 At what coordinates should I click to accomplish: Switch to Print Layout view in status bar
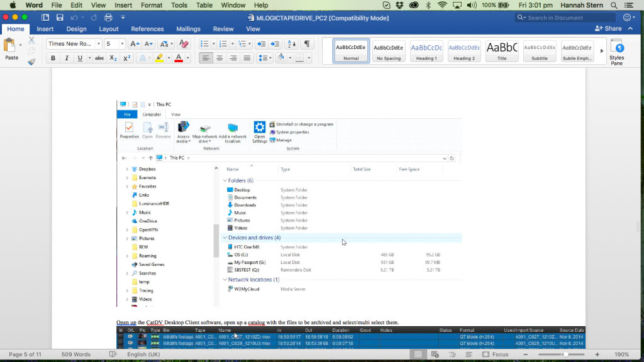click(418, 354)
